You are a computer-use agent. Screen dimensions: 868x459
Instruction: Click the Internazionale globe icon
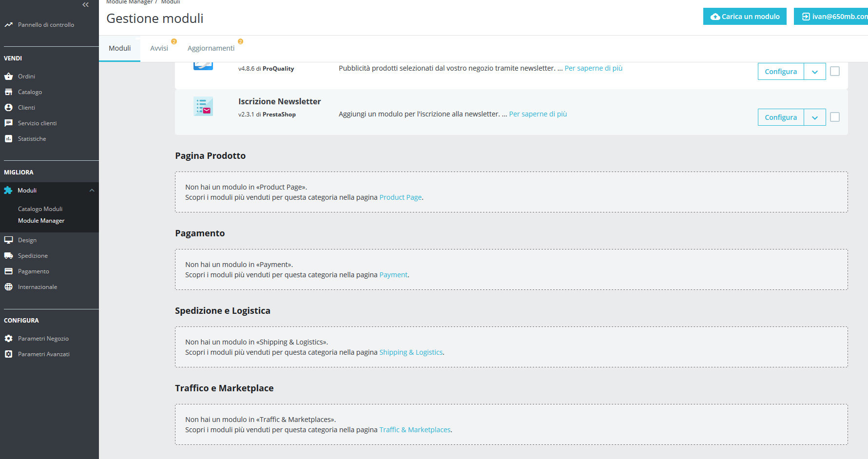[8, 287]
